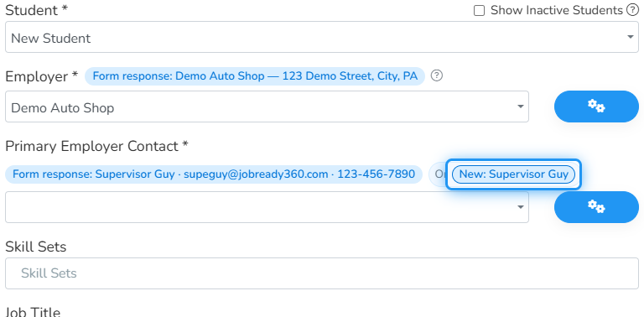Viewport: 644px width, 317px height.
Task: Enable the Show Inactive Students checkbox
Action: [x=480, y=11]
